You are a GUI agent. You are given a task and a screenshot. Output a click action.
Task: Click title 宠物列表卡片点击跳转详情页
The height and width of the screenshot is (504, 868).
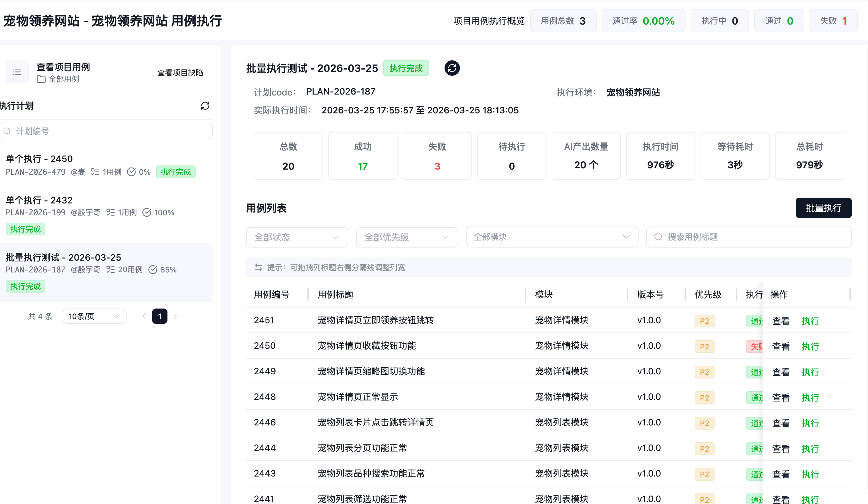376,422
